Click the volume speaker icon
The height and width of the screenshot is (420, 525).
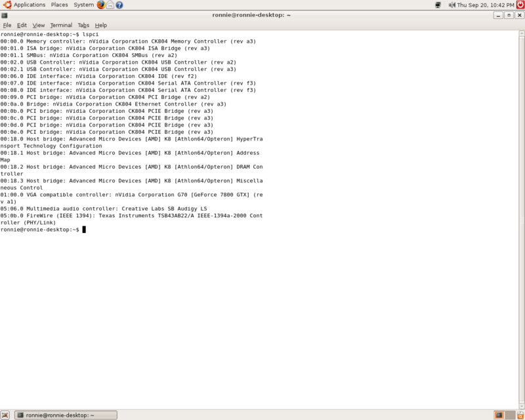point(452,5)
